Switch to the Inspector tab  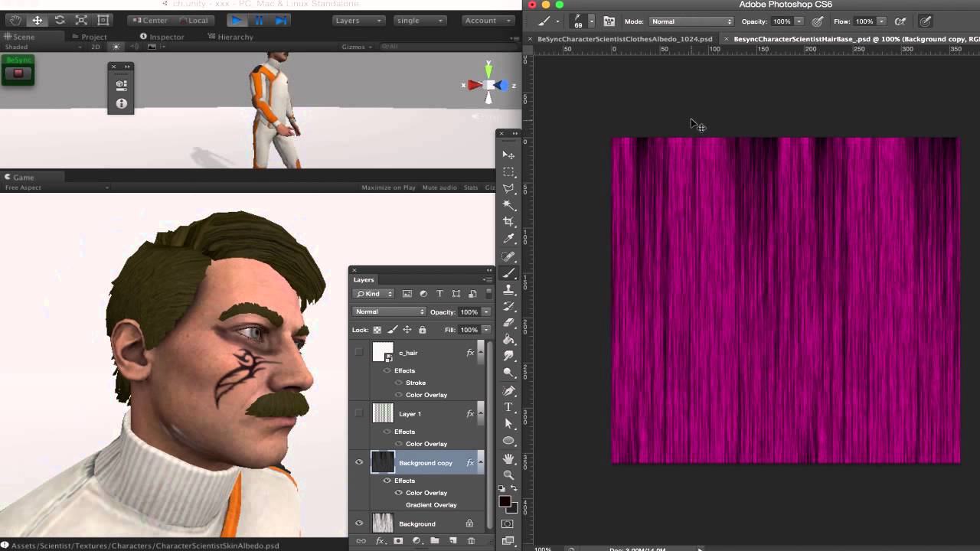click(162, 37)
